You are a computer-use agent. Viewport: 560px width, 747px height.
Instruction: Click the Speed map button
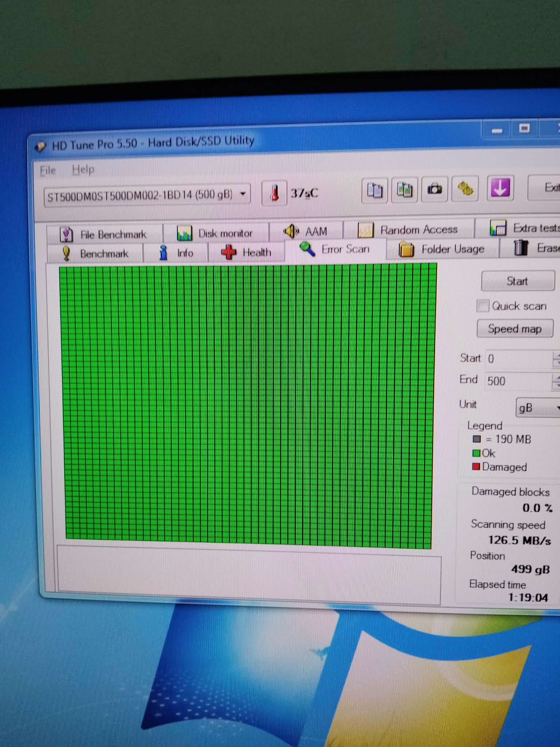[x=514, y=329]
